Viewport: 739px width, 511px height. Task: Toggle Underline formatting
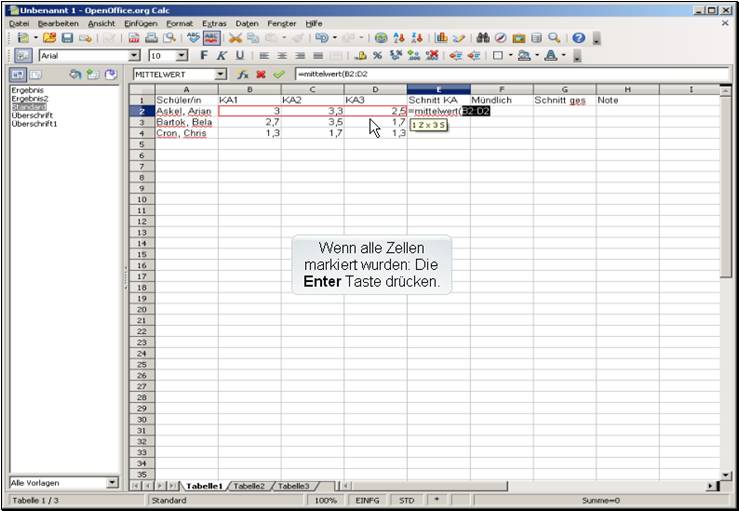coord(238,56)
